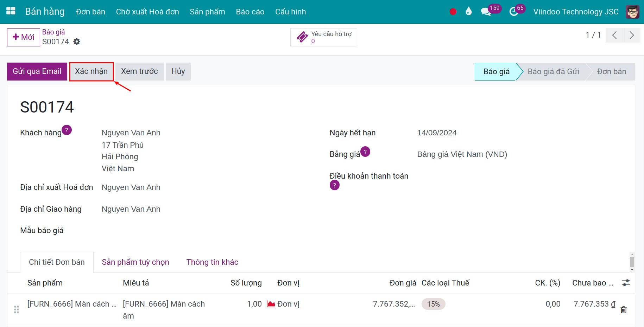Click the red recording dot in the top bar
The image size is (644, 327).
[453, 11]
